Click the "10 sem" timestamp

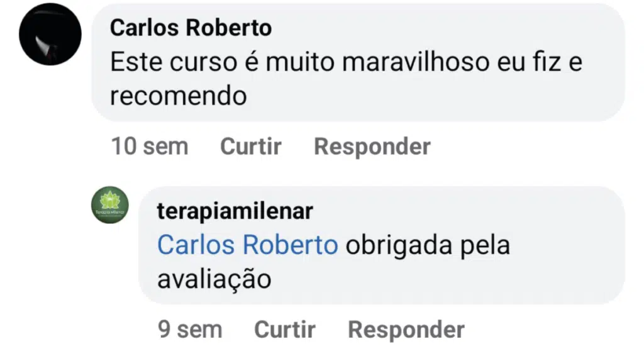(149, 147)
